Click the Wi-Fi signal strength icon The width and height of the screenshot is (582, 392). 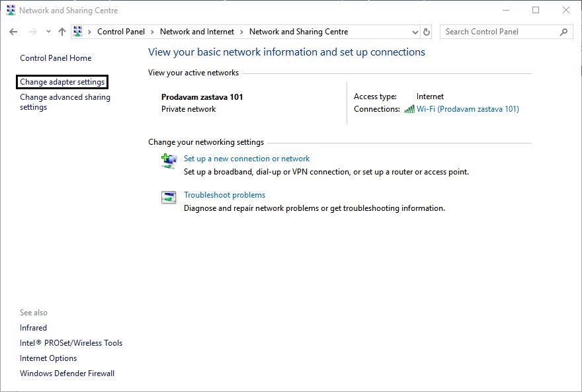(x=409, y=109)
